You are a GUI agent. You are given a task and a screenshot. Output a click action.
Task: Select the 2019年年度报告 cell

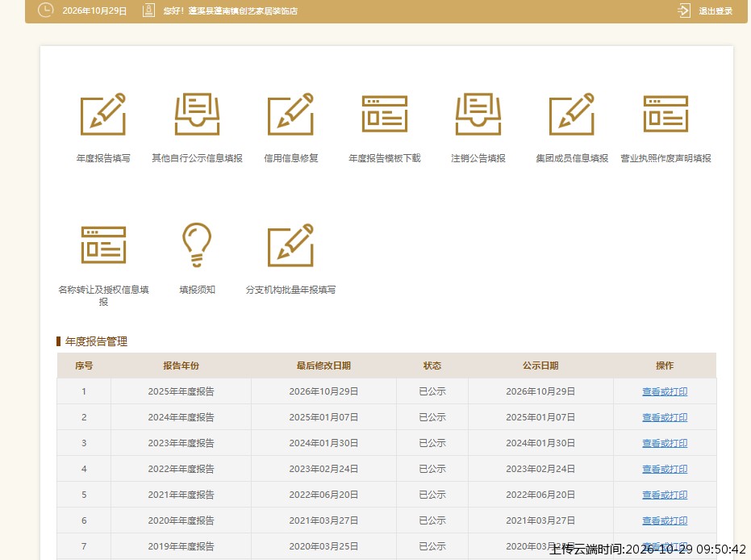pyautogui.click(x=181, y=546)
